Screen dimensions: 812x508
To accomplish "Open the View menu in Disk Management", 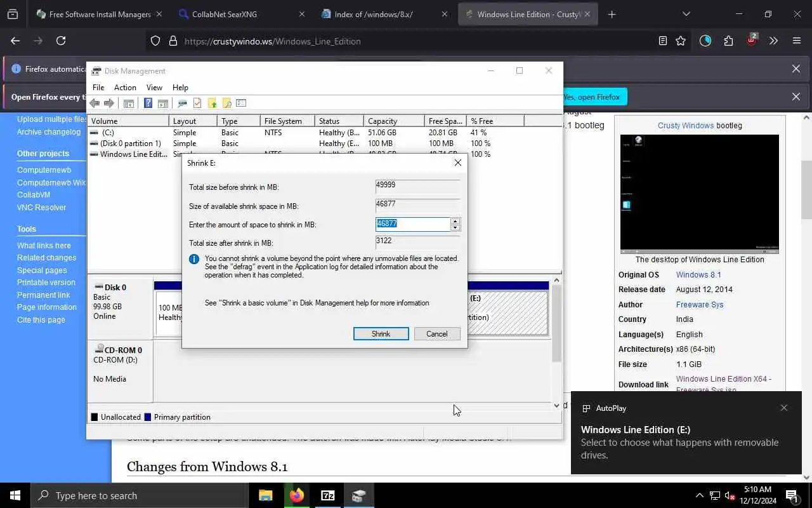I will [154, 87].
